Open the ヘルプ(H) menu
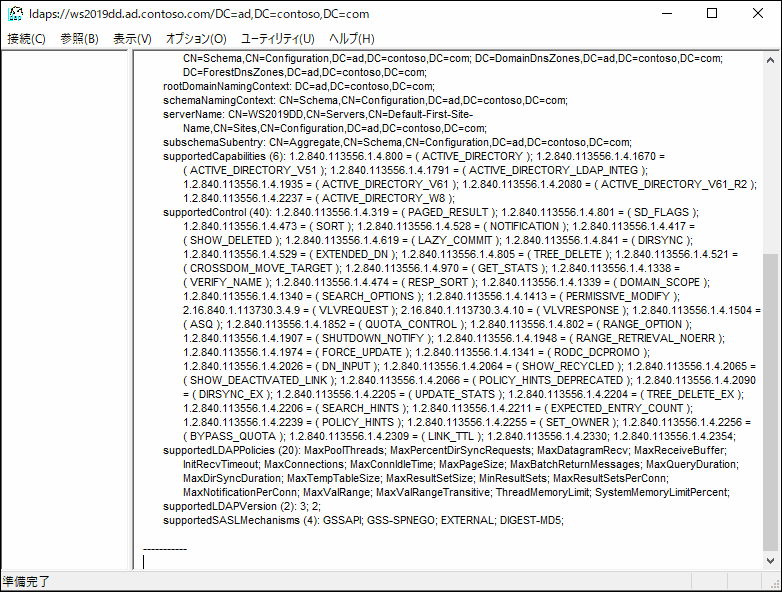Image resolution: width=782 pixels, height=592 pixels. pyautogui.click(x=352, y=38)
